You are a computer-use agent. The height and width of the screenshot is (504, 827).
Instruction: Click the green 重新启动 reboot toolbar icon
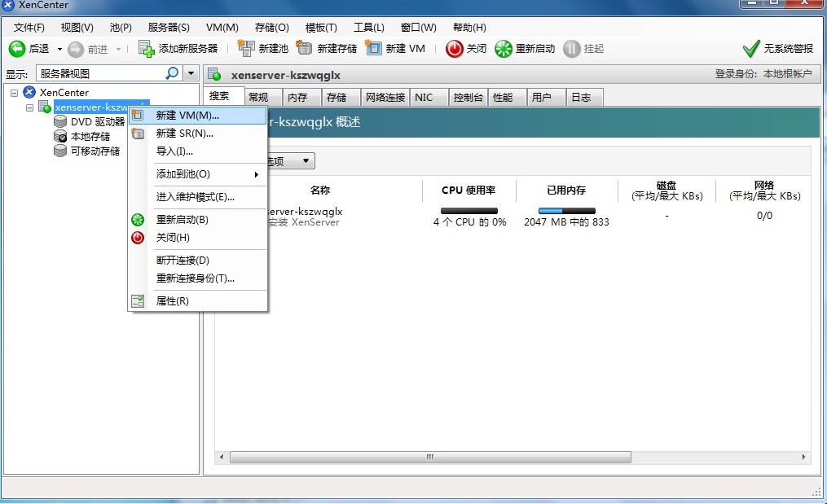coord(504,49)
